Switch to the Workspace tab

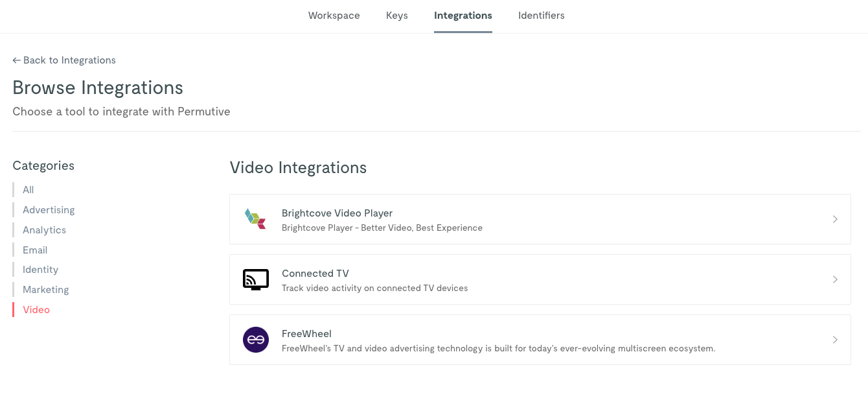[334, 16]
